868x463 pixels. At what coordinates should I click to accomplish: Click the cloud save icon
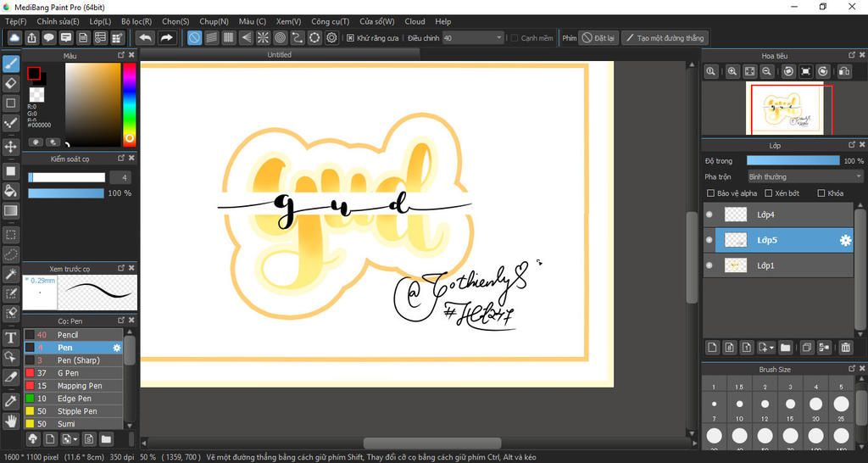(14, 37)
